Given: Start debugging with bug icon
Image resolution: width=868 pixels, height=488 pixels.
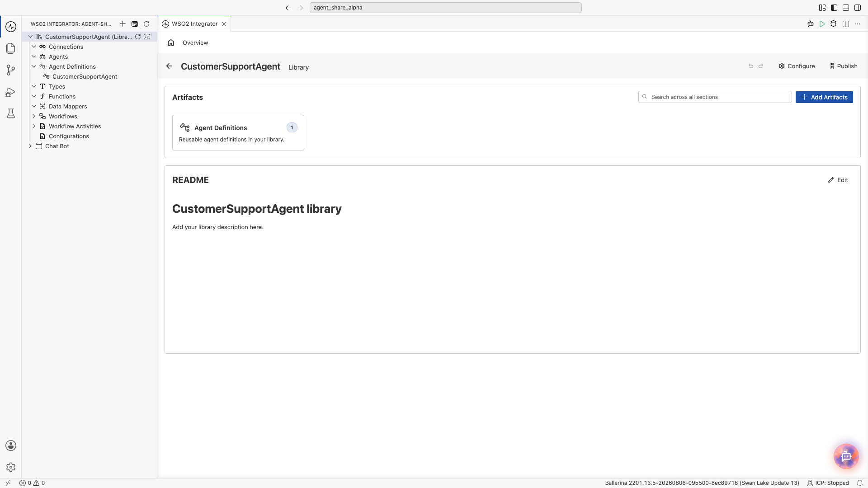Looking at the screenshot, I should pos(834,24).
